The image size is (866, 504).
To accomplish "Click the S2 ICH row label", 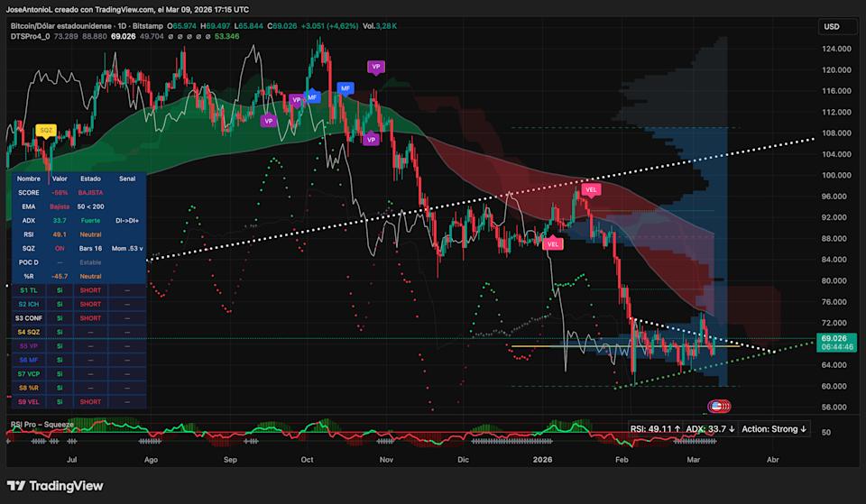I will pos(29,304).
